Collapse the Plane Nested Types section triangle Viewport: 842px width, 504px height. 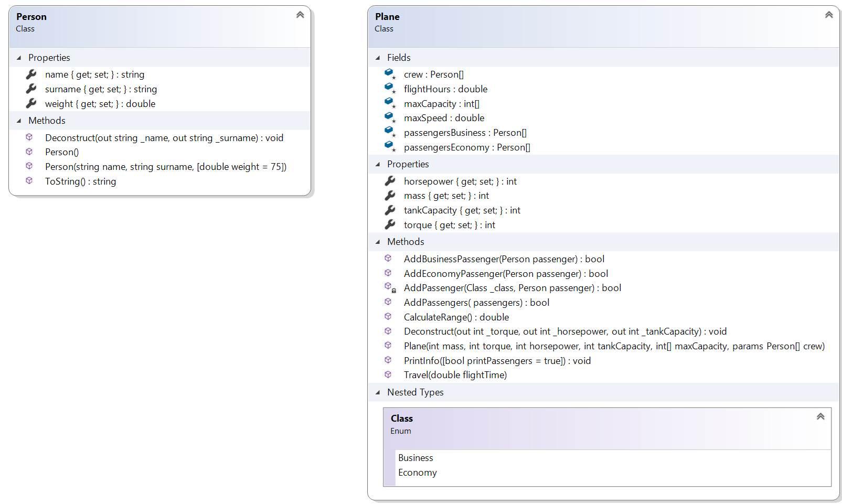378,392
